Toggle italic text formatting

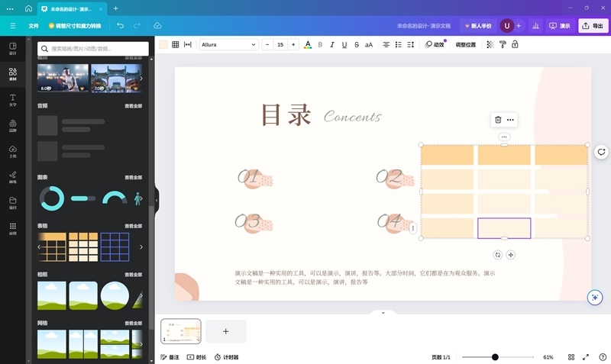pos(332,45)
